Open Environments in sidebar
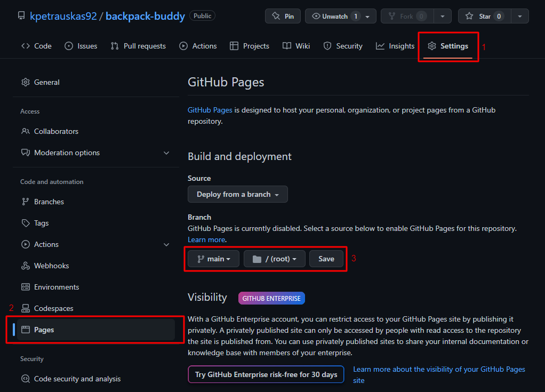This screenshot has height=392, width=545. 96,287
